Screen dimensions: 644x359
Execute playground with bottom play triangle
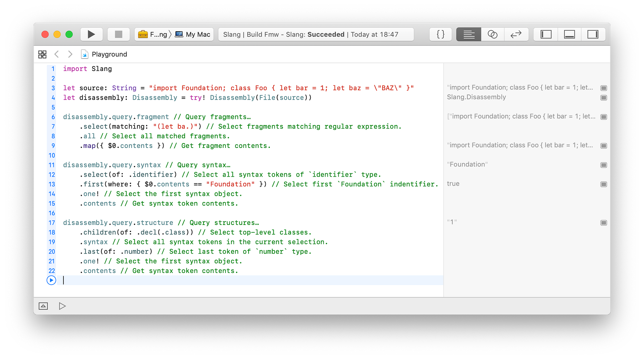(62, 306)
